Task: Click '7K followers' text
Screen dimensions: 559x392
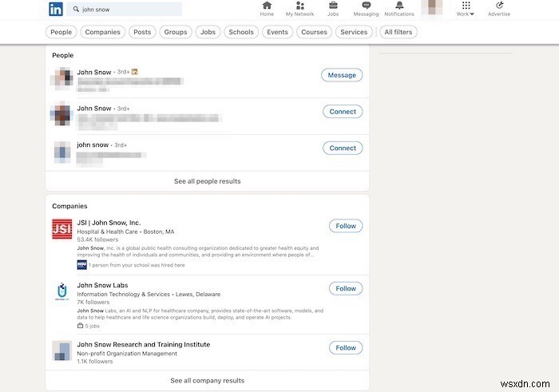Action: click(x=93, y=303)
